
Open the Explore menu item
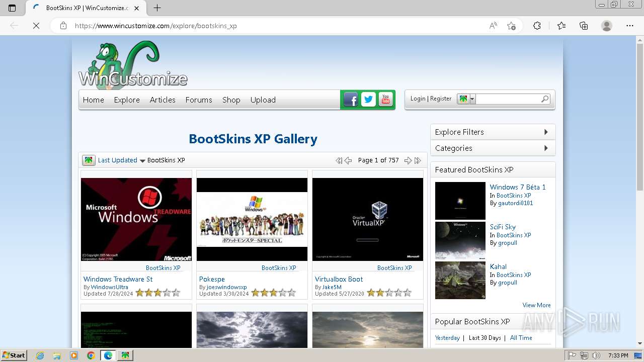(127, 100)
